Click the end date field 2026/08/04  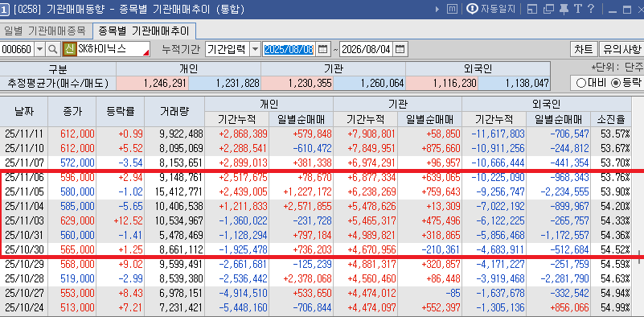click(366, 50)
